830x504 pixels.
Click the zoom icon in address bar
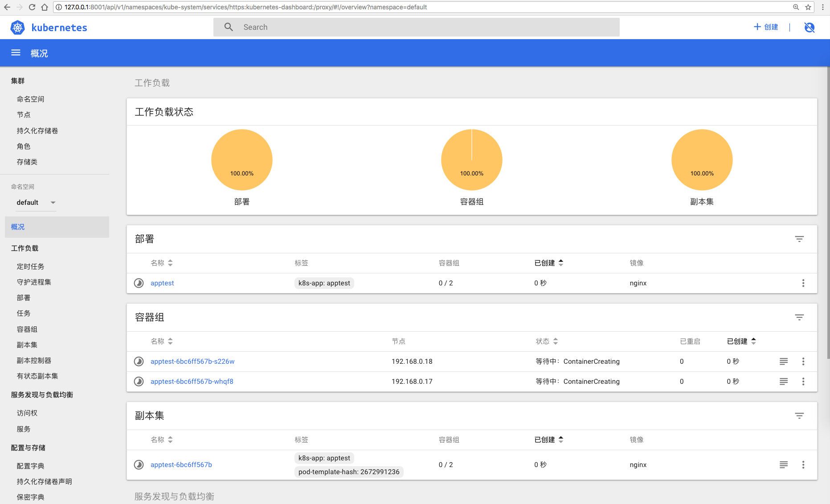pos(796,7)
